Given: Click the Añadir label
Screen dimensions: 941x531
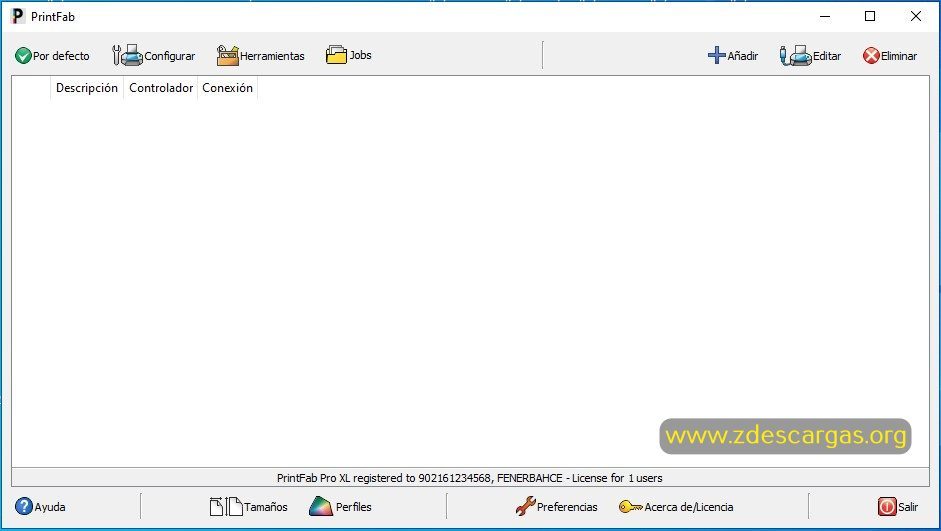Looking at the screenshot, I should click(743, 56).
